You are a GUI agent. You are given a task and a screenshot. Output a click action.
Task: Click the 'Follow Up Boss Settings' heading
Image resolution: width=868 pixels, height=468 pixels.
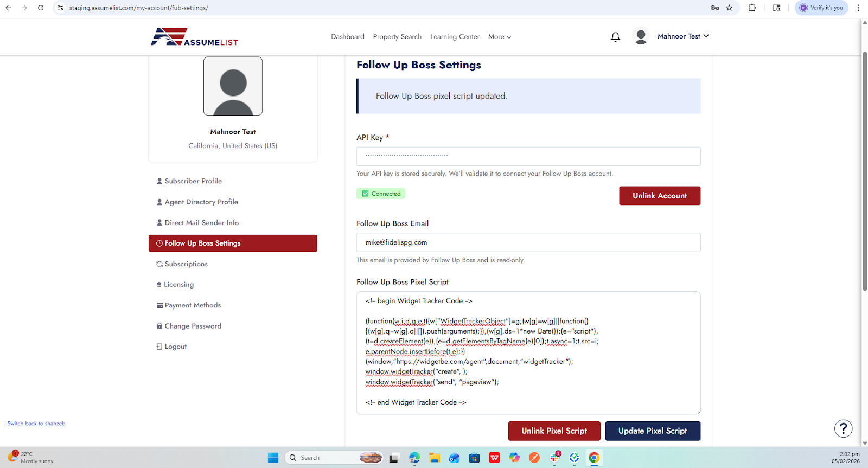pos(419,65)
